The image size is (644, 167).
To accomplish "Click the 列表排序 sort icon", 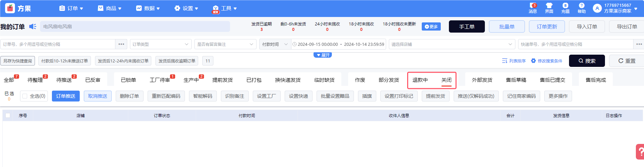I will pos(505,61).
